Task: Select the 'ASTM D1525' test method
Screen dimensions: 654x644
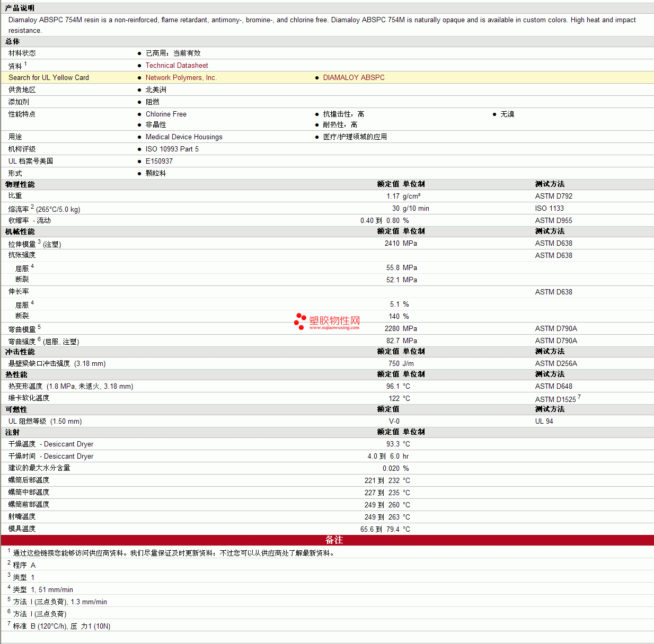Action: pyautogui.click(x=555, y=399)
